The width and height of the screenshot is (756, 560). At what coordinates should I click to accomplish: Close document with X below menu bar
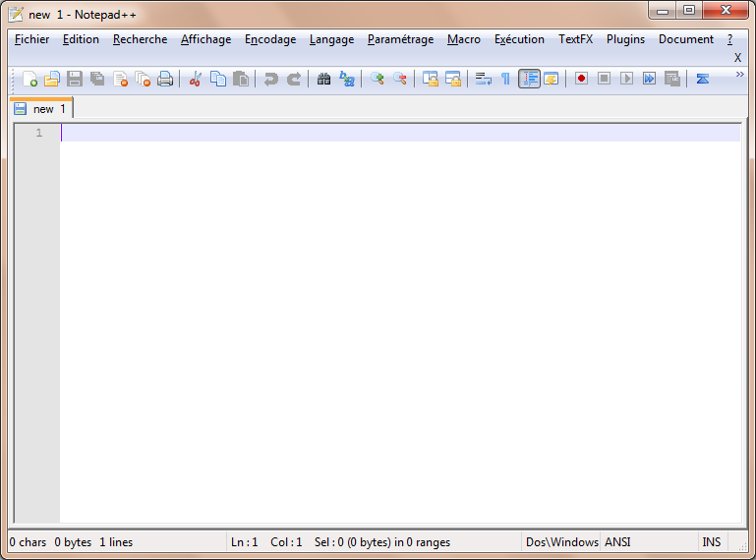(x=737, y=58)
